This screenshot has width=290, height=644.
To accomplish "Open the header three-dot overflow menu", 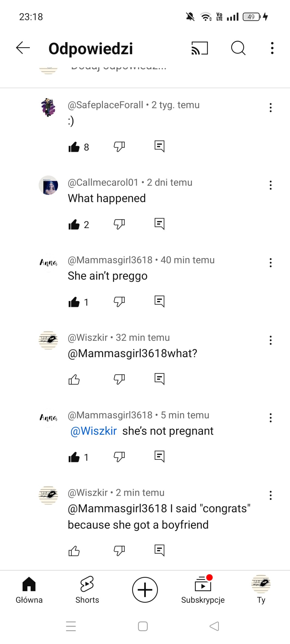I will point(272,48).
